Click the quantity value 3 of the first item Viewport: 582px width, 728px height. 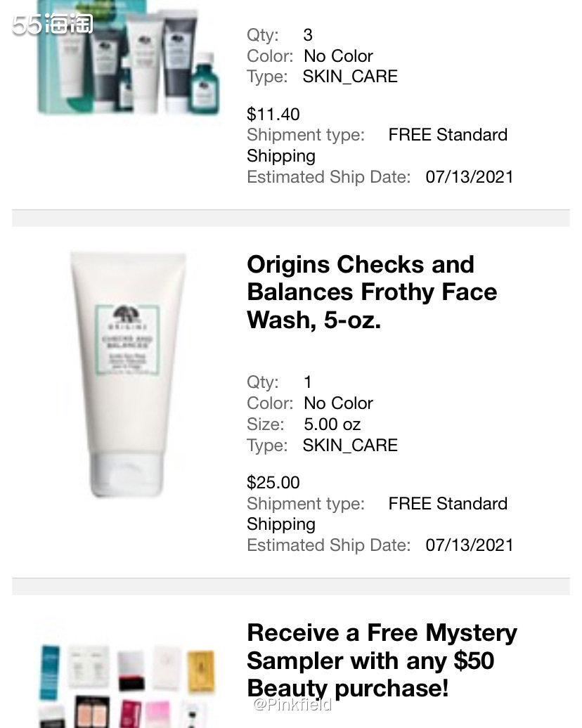308,35
